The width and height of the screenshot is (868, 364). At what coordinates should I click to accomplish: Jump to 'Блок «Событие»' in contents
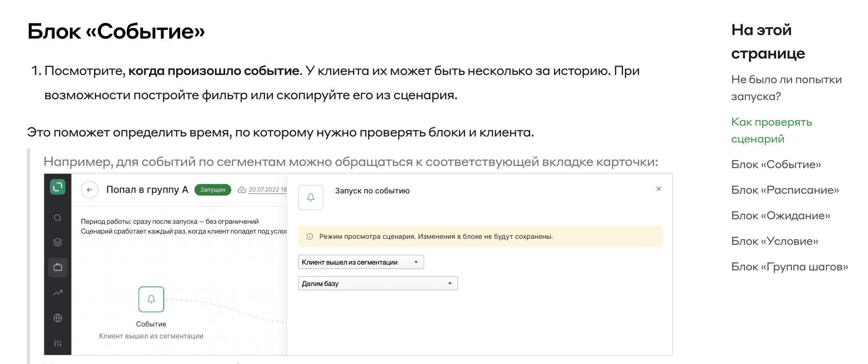(x=776, y=165)
